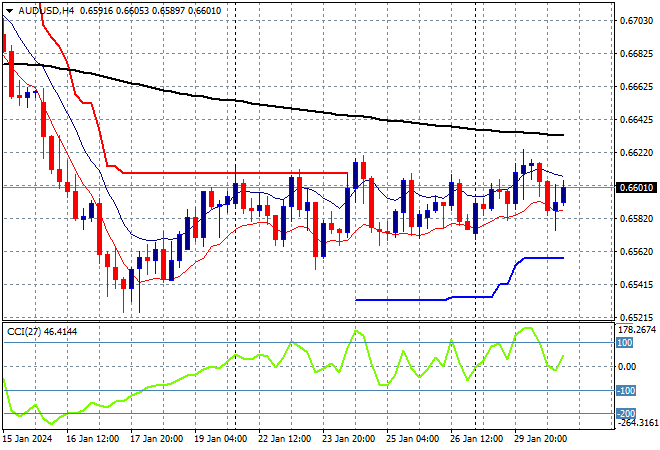Select the 0.66220 price scale value

[x=636, y=152]
